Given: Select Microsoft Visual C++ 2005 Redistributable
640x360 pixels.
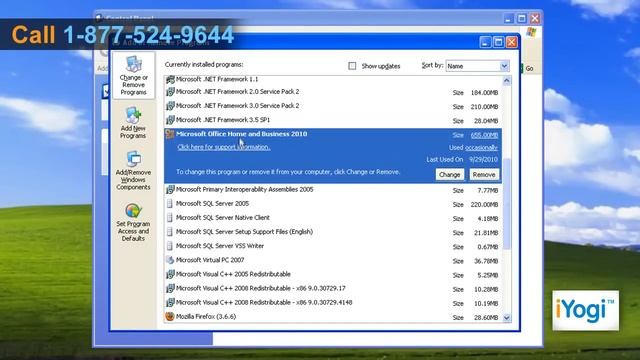Looking at the screenshot, I should pyautogui.click(x=233, y=274).
